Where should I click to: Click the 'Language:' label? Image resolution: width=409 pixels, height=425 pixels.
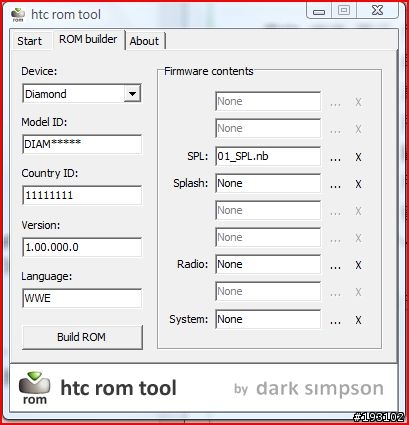click(x=47, y=276)
